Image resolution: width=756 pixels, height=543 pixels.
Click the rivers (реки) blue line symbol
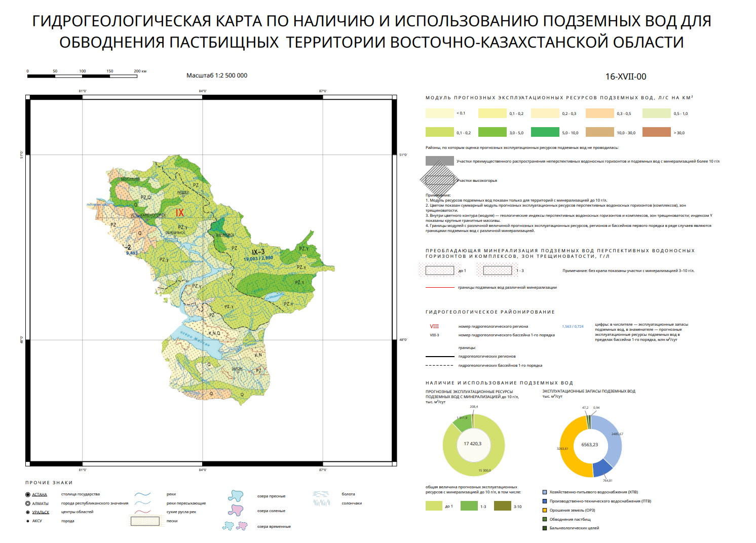[x=143, y=494]
